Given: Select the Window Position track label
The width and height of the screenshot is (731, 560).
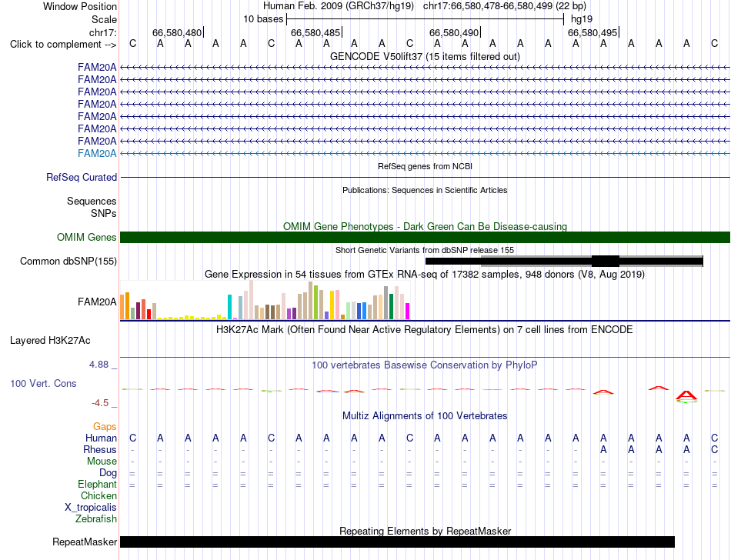Looking at the screenshot, I should pos(80,6).
